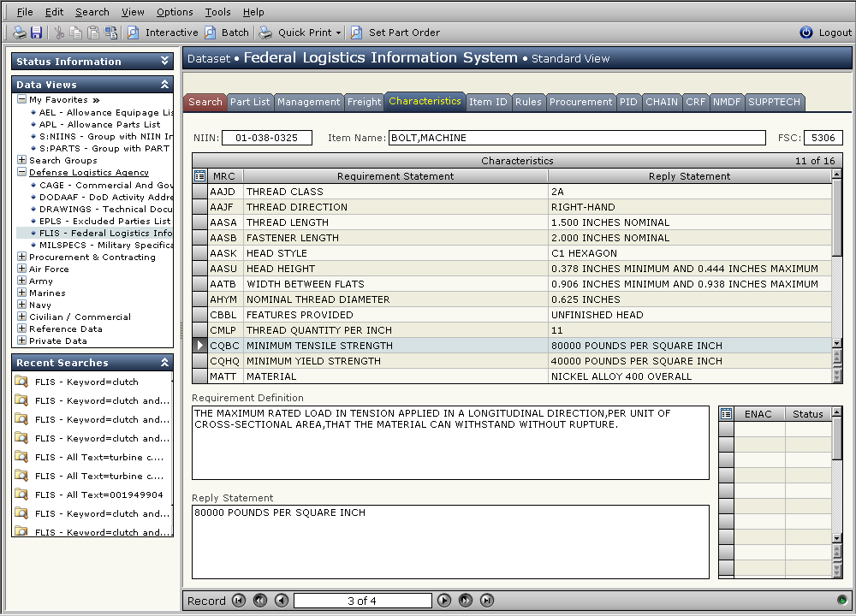Screen dimensions: 856x616
Task: Select the Print icon in the toolbar
Action: click(x=19, y=32)
